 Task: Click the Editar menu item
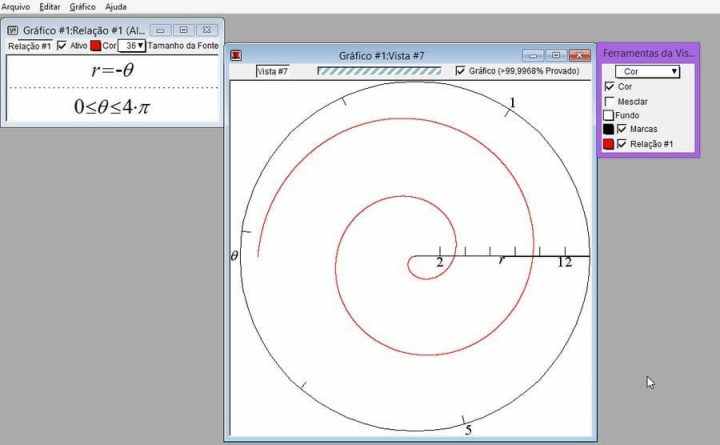click(x=49, y=7)
